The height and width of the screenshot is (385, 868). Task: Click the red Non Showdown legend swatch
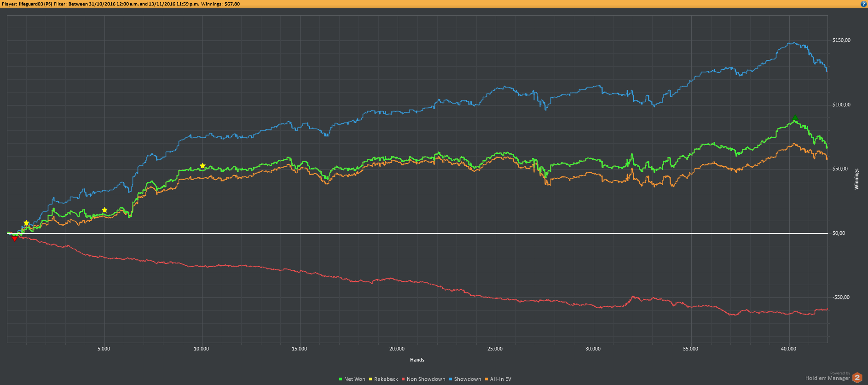pos(403,379)
